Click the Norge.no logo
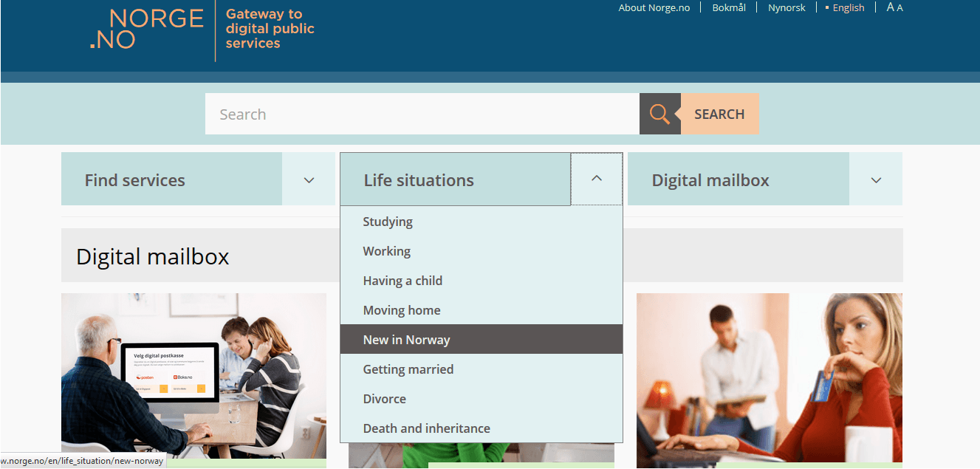This screenshot has height=469, width=980. pyautogui.click(x=146, y=30)
